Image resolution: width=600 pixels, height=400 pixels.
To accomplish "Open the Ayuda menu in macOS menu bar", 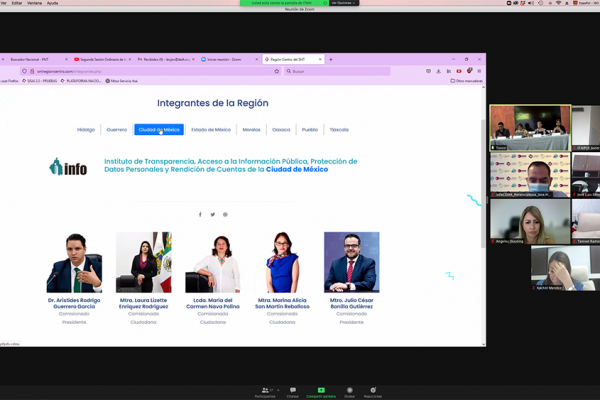I will [x=52, y=3].
